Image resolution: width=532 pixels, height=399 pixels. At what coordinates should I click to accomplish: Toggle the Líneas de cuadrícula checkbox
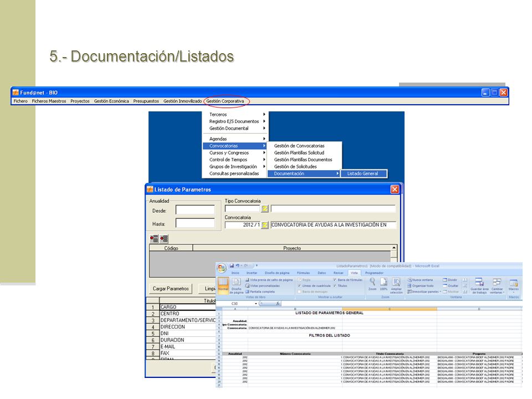click(x=299, y=286)
